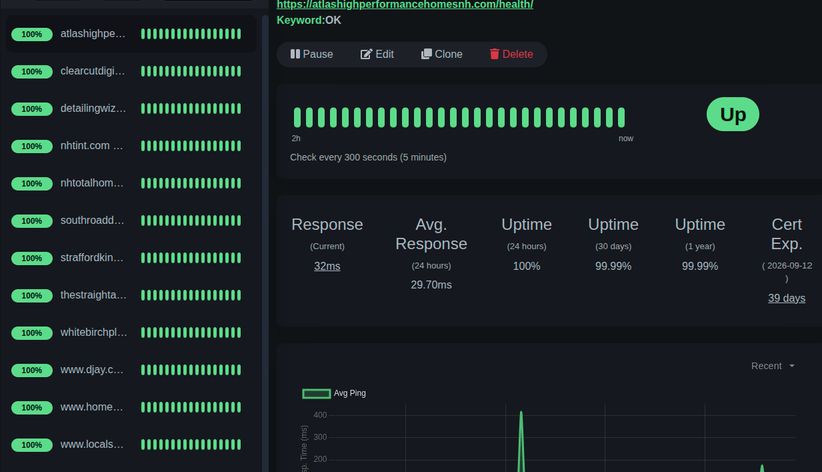The height and width of the screenshot is (472, 822).
Task: Select the www.locals… monitor
Action: [x=131, y=445]
